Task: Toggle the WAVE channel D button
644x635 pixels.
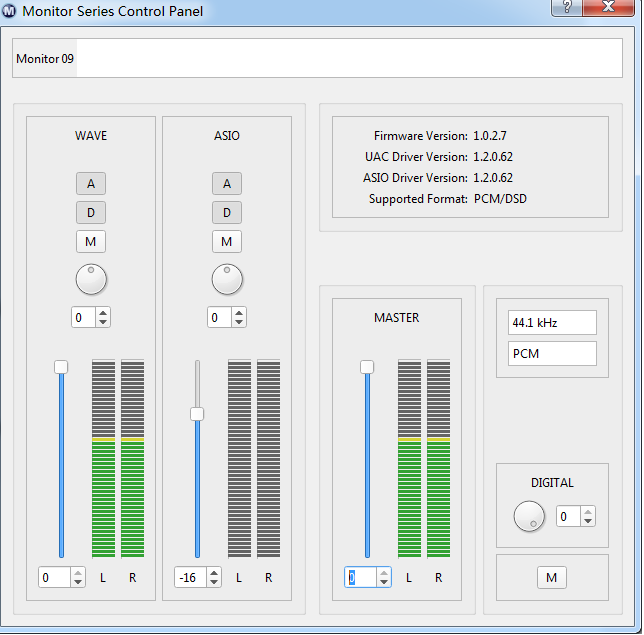Action: pyautogui.click(x=91, y=212)
